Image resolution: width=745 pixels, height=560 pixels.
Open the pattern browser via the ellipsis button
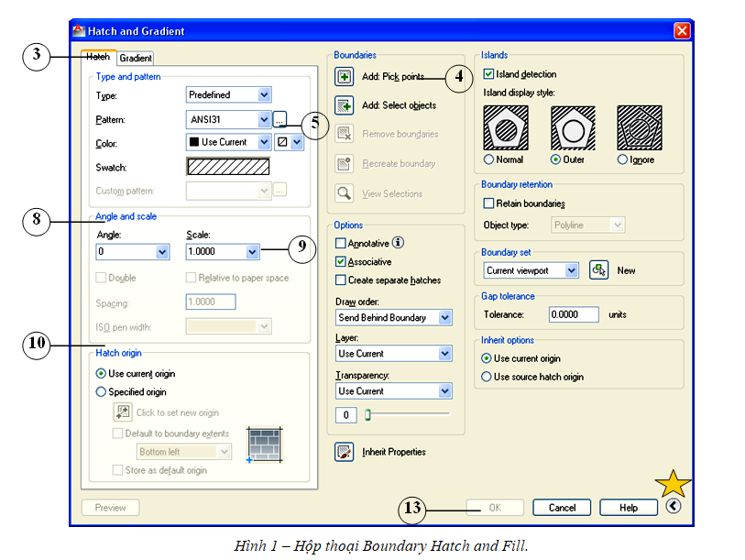coord(280,119)
